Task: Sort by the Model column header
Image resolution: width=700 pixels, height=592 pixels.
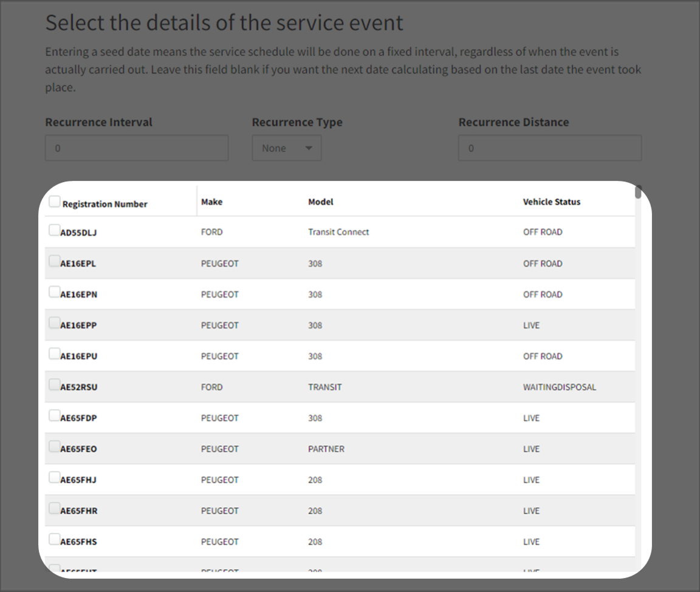Action: (320, 202)
